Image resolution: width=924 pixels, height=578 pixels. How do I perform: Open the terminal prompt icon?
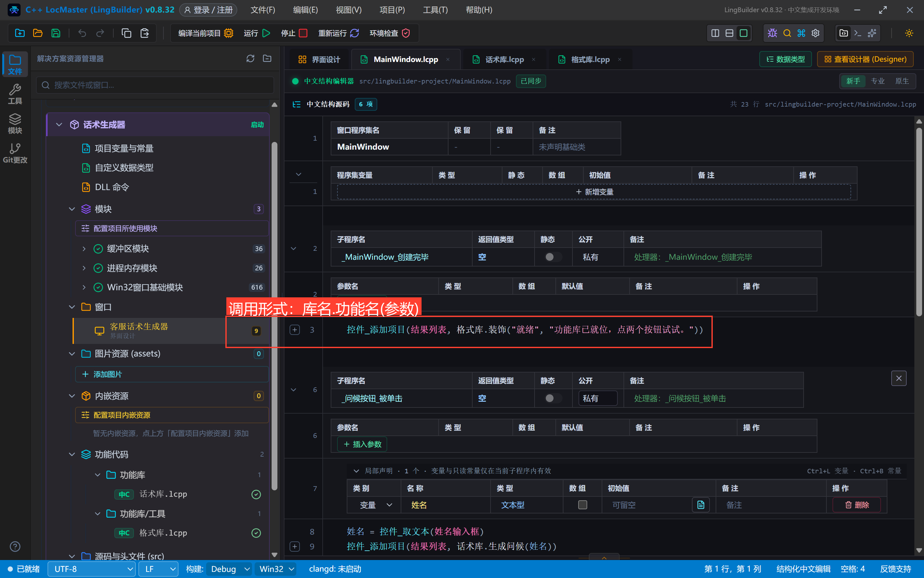click(x=858, y=33)
